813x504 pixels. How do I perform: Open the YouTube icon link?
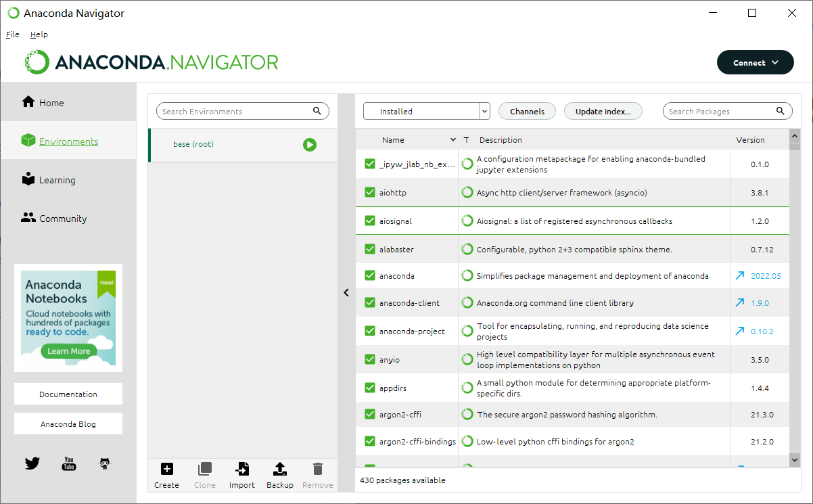point(68,463)
